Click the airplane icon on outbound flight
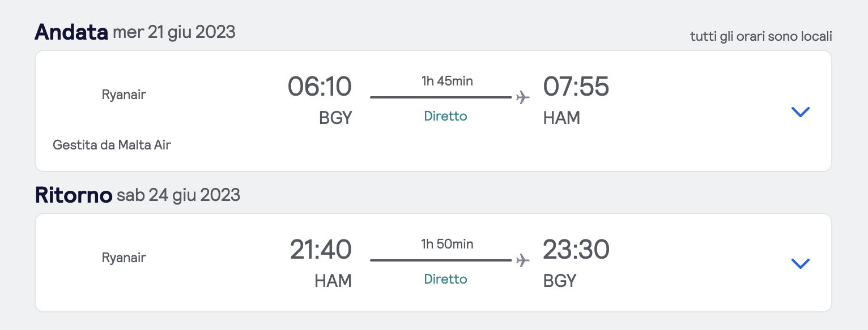The width and height of the screenshot is (868, 330). click(x=523, y=97)
